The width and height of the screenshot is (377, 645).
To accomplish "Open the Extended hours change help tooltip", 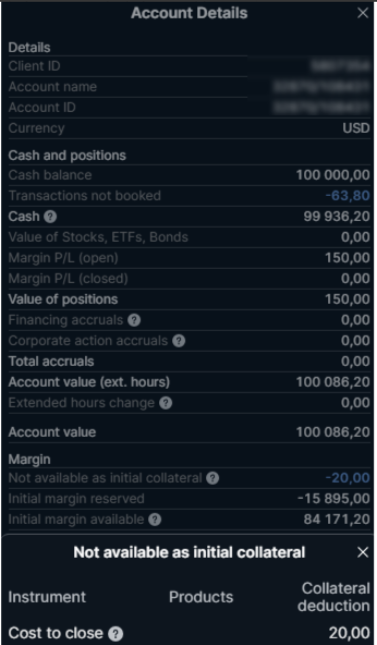I will tap(165, 403).
